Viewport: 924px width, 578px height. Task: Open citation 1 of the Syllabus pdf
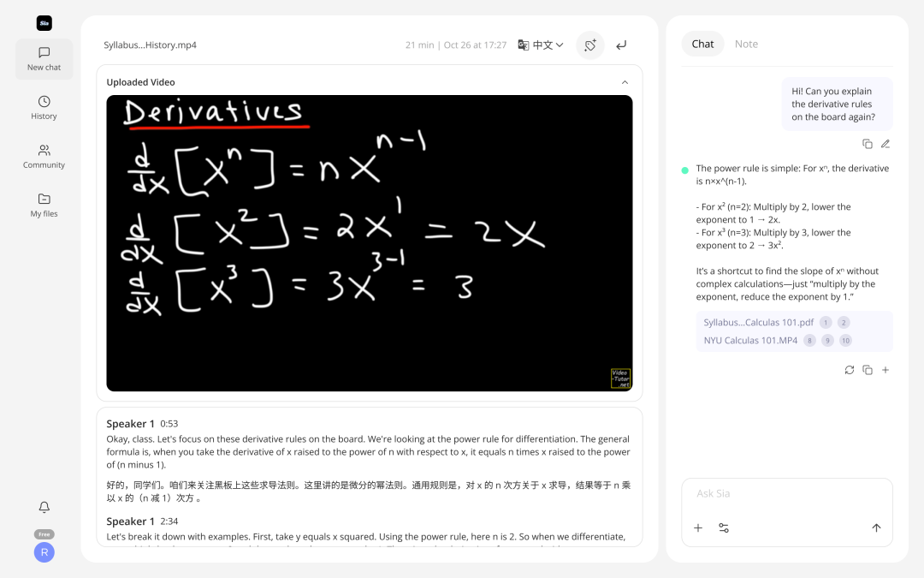click(x=826, y=322)
